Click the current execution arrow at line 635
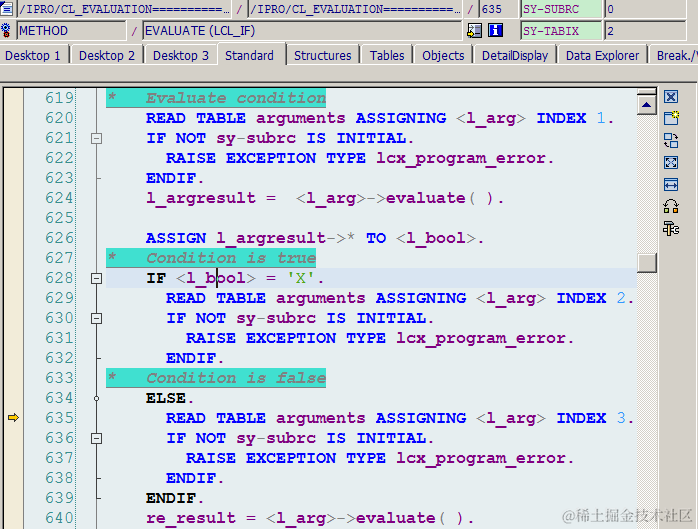 coord(13,418)
